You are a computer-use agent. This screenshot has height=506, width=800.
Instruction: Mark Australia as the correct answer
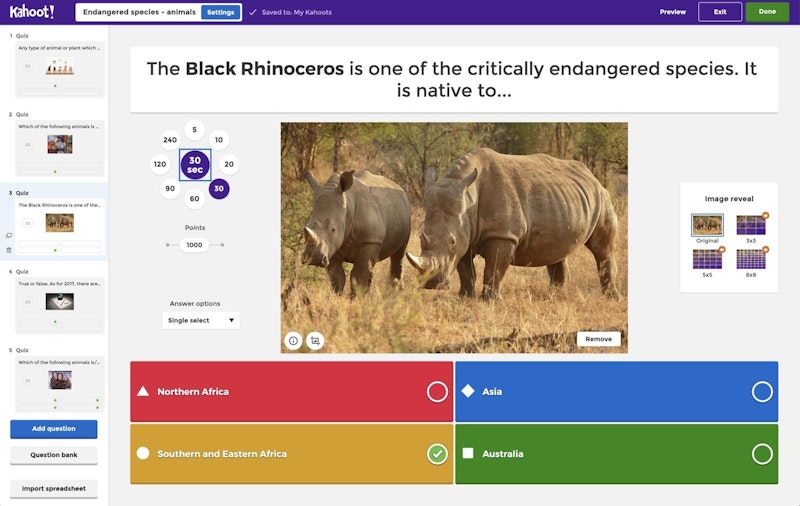point(762,453)
